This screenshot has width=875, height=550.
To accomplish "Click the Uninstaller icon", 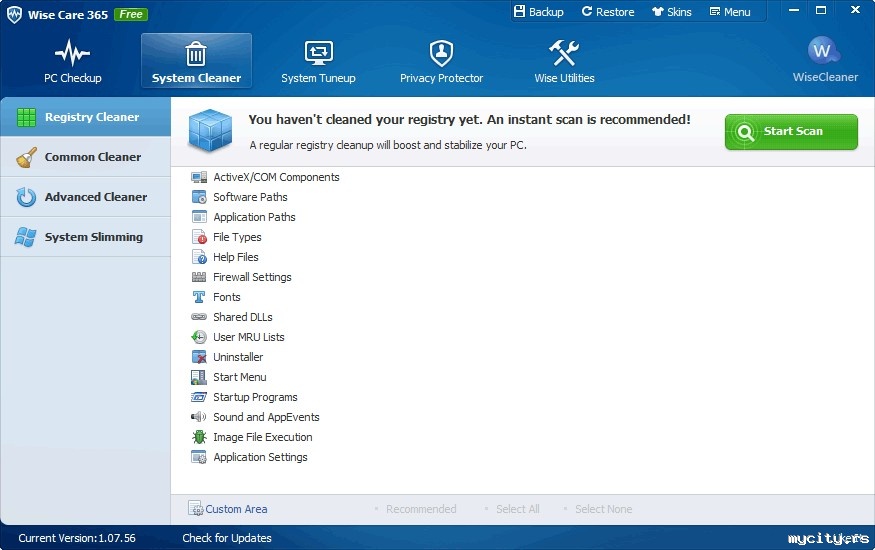I will click(199, 357).
